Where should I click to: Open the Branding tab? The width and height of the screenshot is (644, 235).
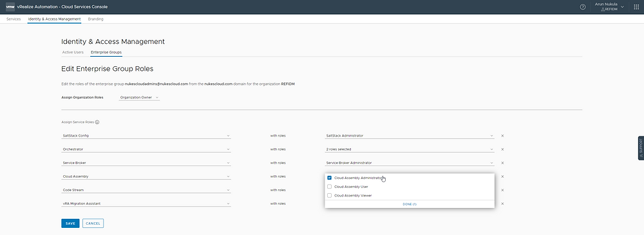[96, 19]
